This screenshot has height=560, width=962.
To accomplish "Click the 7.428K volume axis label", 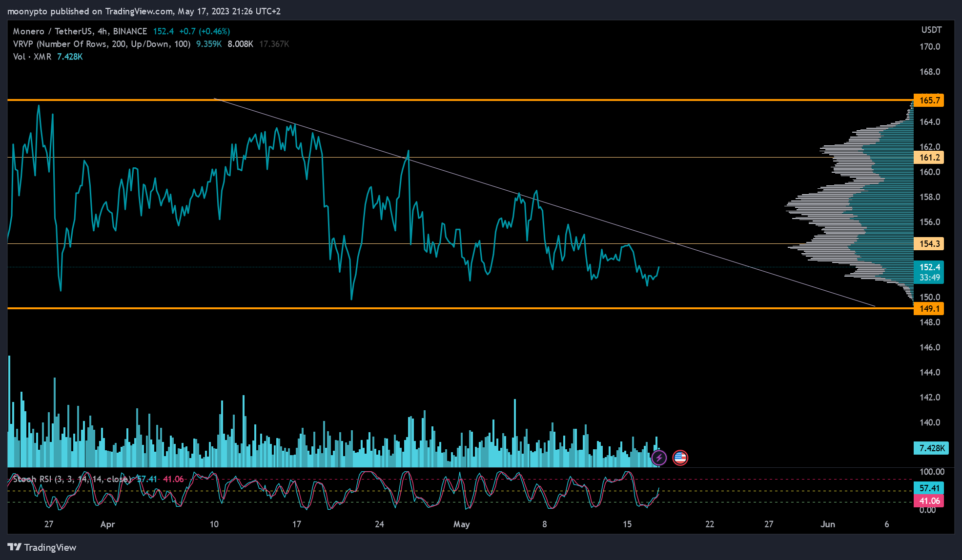I will (x=931, y=448).
